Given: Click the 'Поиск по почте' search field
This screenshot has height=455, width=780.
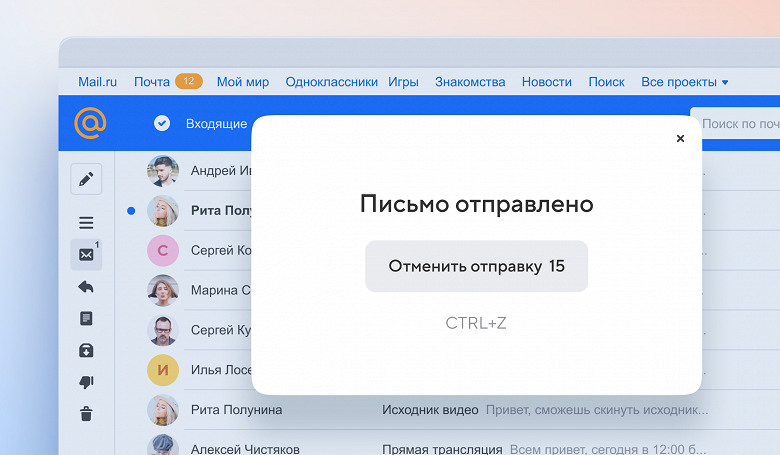Looking at the screenshot, I should coord(735,123).
